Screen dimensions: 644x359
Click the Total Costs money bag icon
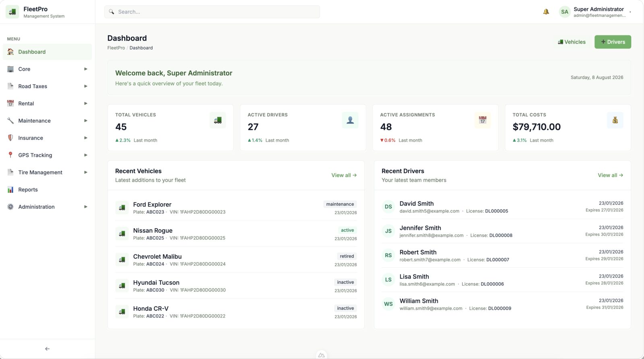click(x=615, y=120)
